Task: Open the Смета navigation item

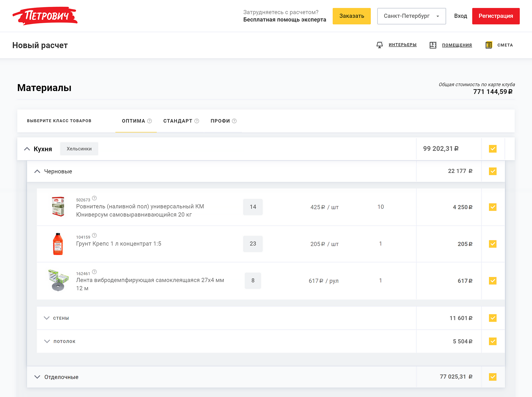Action: point(505,45)
